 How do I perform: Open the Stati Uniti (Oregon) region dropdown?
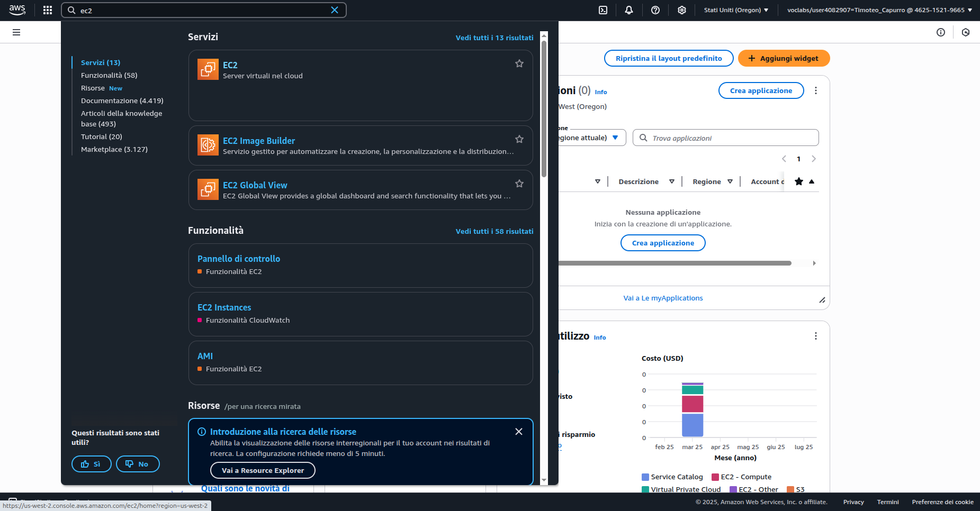click(x=736, y=10)
